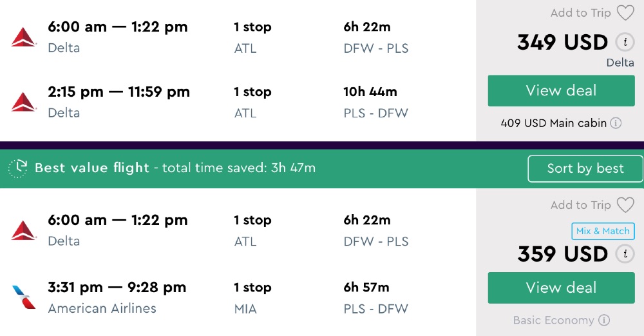View deal for the 349 USD Delta flight

coord(561,91)
